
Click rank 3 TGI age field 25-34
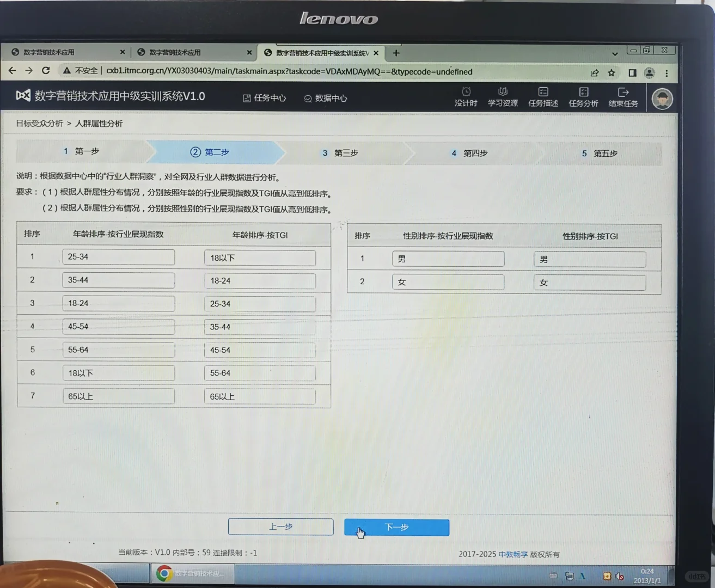pyautogui.click(x=260, y=304)
